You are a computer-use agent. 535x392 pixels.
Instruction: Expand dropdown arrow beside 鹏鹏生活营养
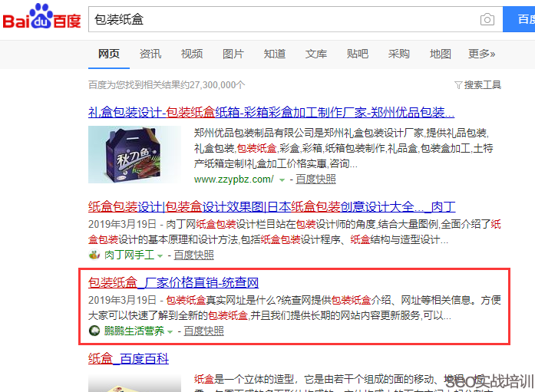click(170, 332)
